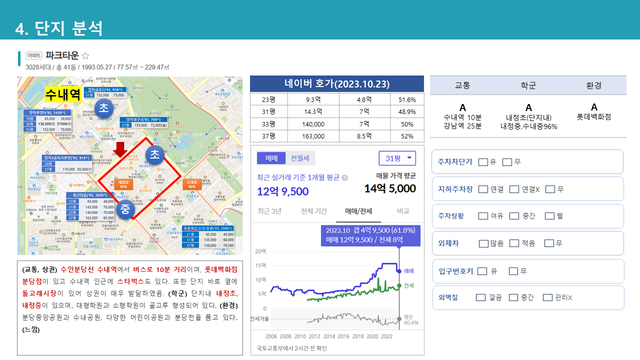
Task: Click the orange badge outside the red boundary
Action: point(192,184)
